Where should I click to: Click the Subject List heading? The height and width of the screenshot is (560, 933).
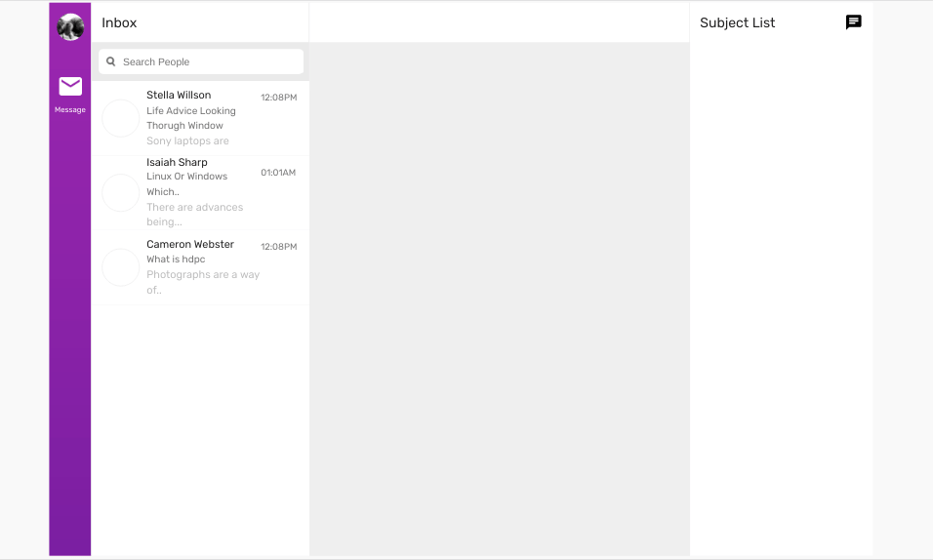pos(737,22)
